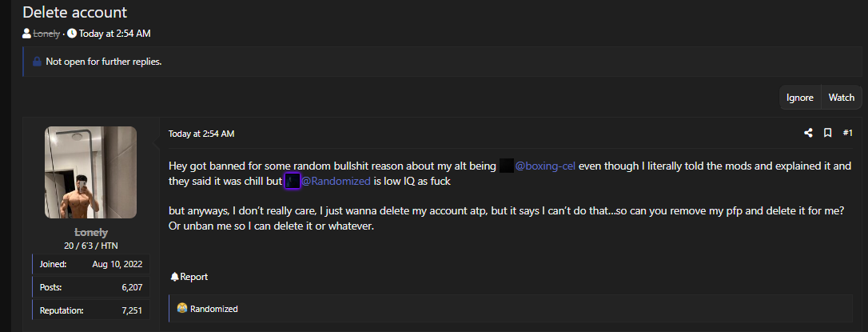Open the @Randomized mention link
This screenshot has width=868, height=332.
[336, 182]
